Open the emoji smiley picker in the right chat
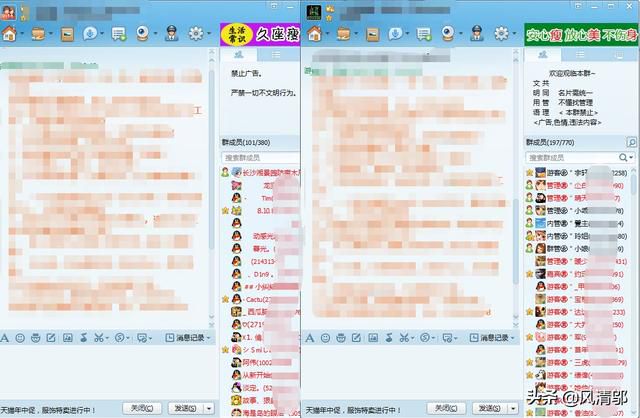The height and width of the screenshot is (418, 640). pos(325,338)
